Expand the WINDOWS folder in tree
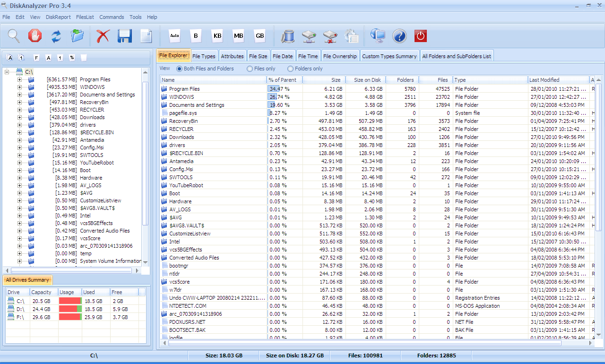 [x=19, y=87]
